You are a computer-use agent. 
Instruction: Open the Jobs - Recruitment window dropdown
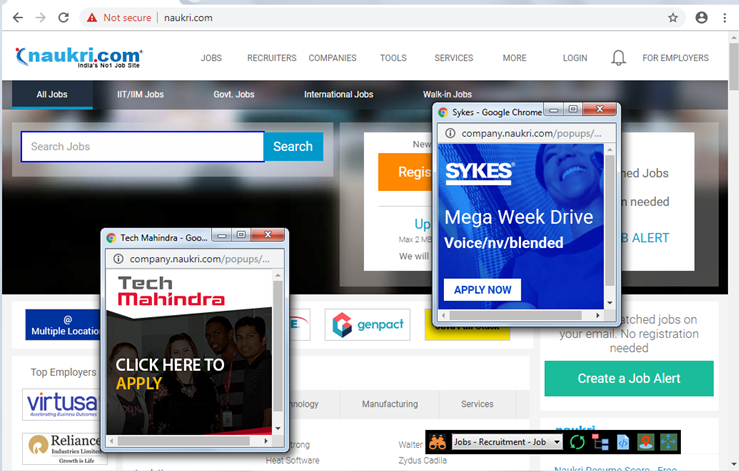558,442
